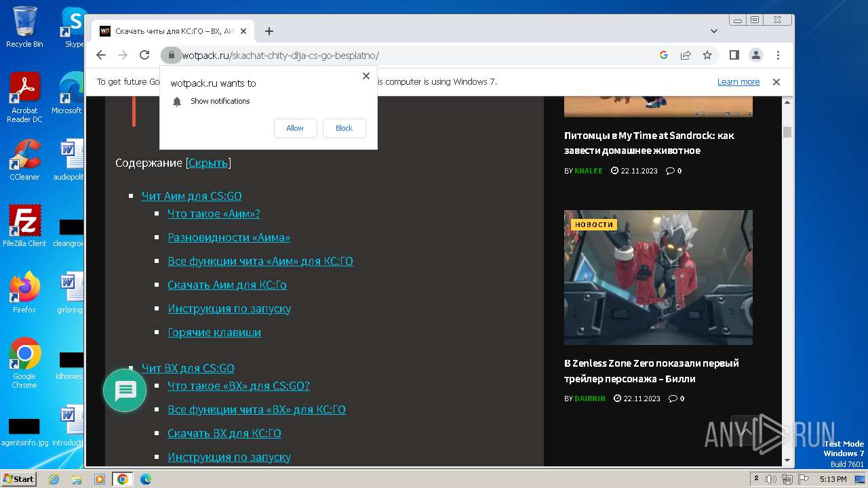This screenshot has width=868, height=488.
Task: Hide the contents via Скрыть link
Action: pyautogui.click(x=208, y=163)
